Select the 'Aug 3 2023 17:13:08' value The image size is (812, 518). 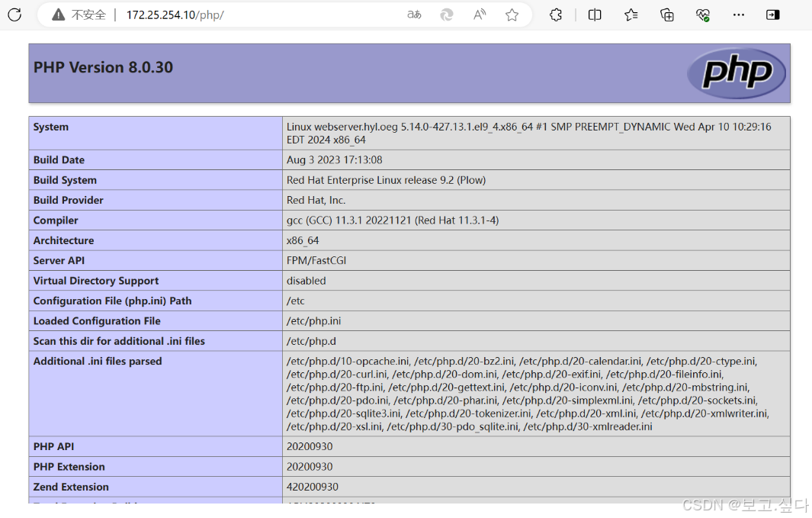pyautogui.click(x=335, y=160)
